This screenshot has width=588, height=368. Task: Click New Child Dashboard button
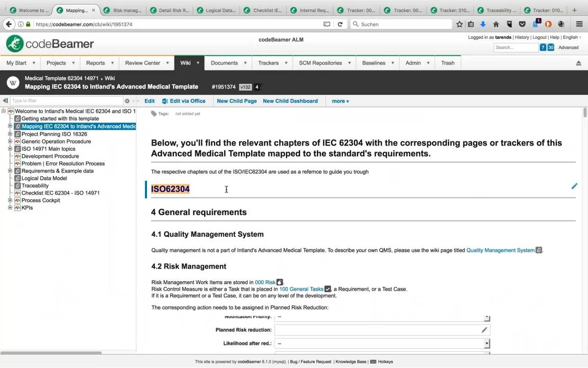click(290, 101)
